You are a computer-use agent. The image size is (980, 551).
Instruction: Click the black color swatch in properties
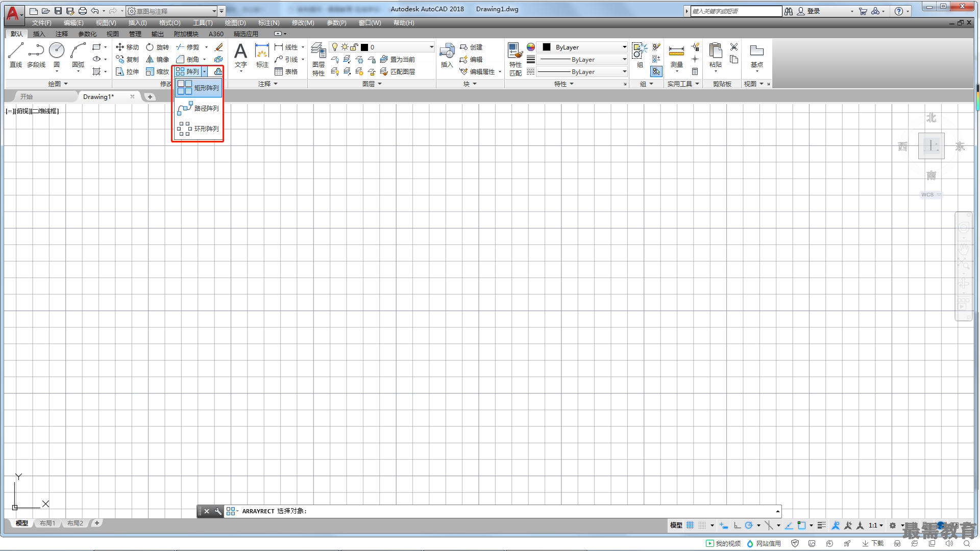coord(546,47)
